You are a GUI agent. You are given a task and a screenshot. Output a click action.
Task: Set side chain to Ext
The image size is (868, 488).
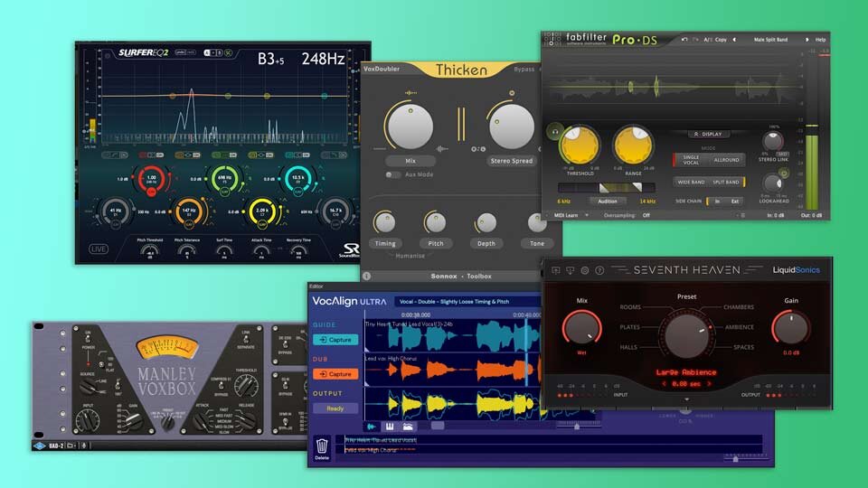735,202
